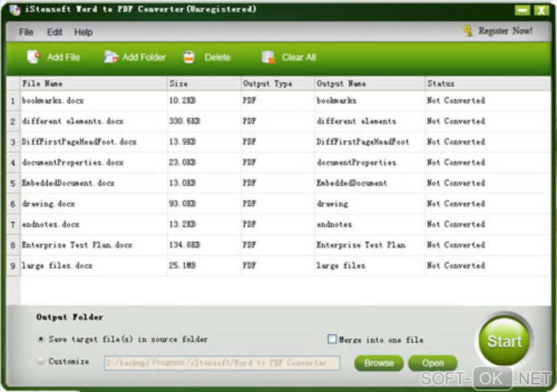The width and height of the screenshot is (557, 392).
Task: Click Not Converted status for endnotes.docx
Action: pos(456,224)
